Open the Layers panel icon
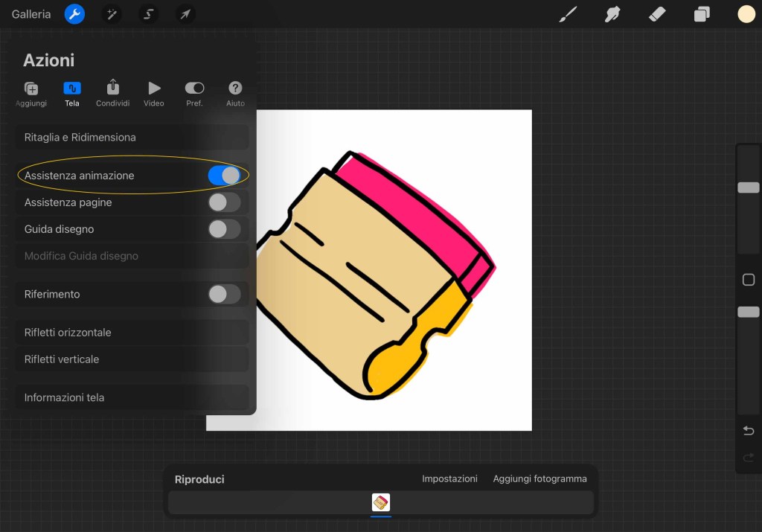 (702, 14)
